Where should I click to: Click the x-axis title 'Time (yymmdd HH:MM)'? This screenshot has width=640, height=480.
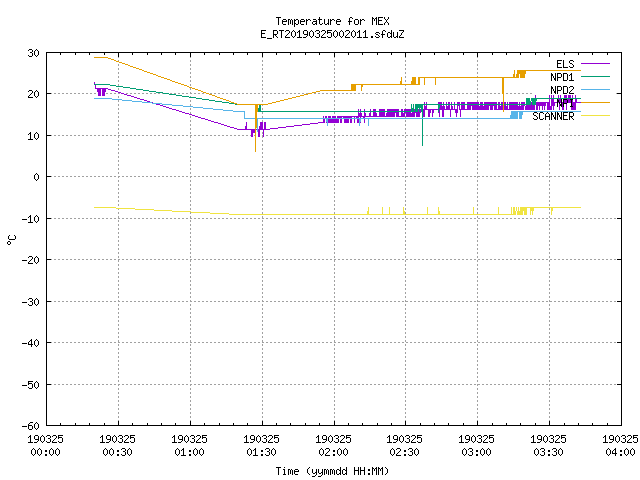(x=332, y=471)
